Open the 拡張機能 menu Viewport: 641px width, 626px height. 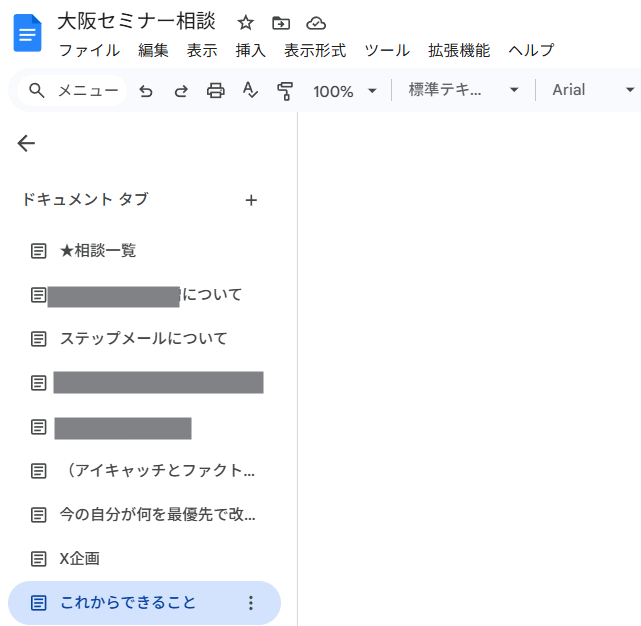click(x=459, y=51)
